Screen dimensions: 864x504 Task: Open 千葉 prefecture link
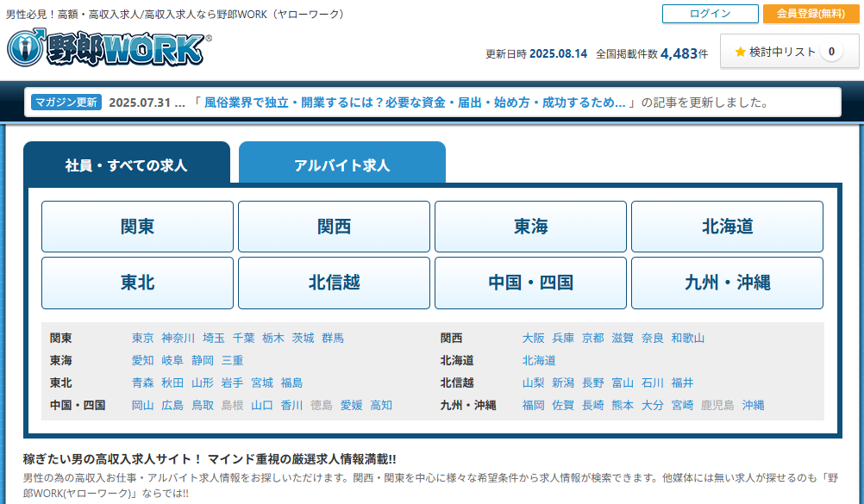click(243, 339)
